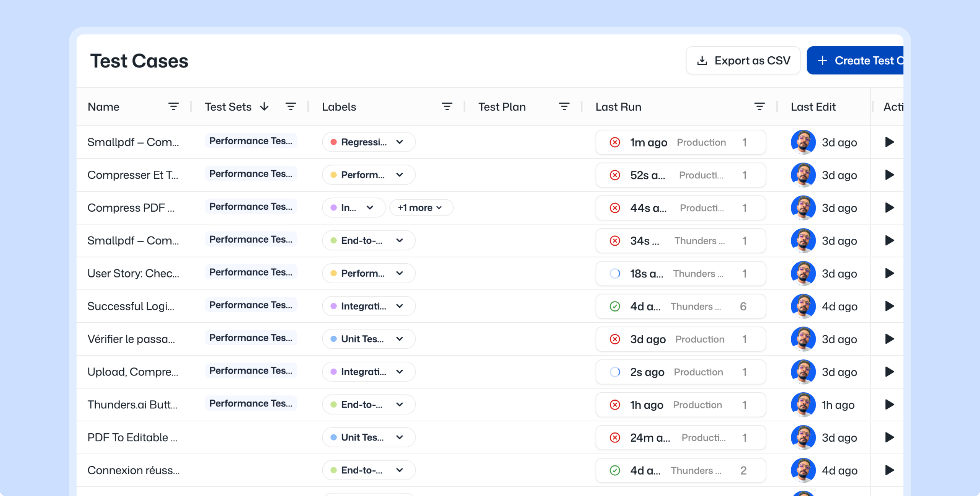980x496 pixels.
Task: Click the Name column filter icon
Action: [173, 107]
